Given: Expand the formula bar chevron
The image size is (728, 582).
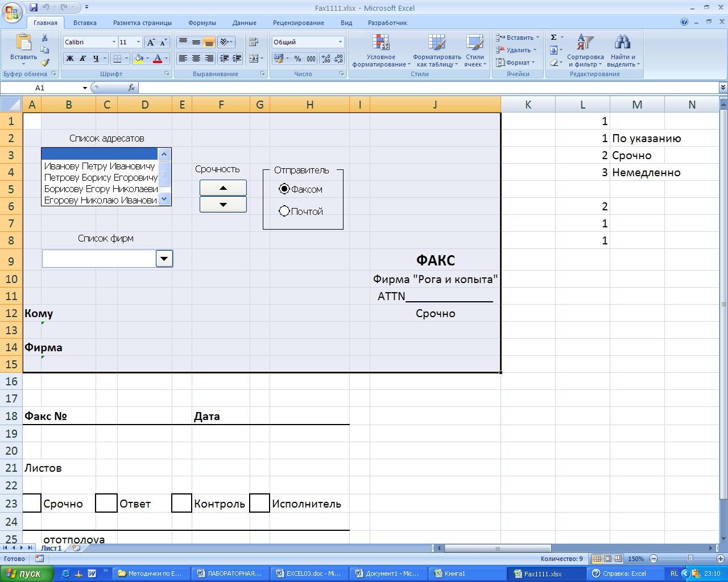Looking at the screenshot, I should 723,88.
